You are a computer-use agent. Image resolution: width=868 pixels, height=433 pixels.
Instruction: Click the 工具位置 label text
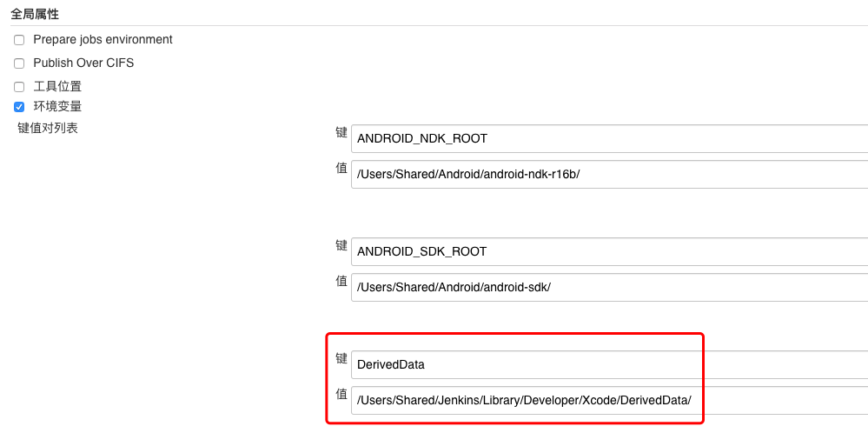57,86
